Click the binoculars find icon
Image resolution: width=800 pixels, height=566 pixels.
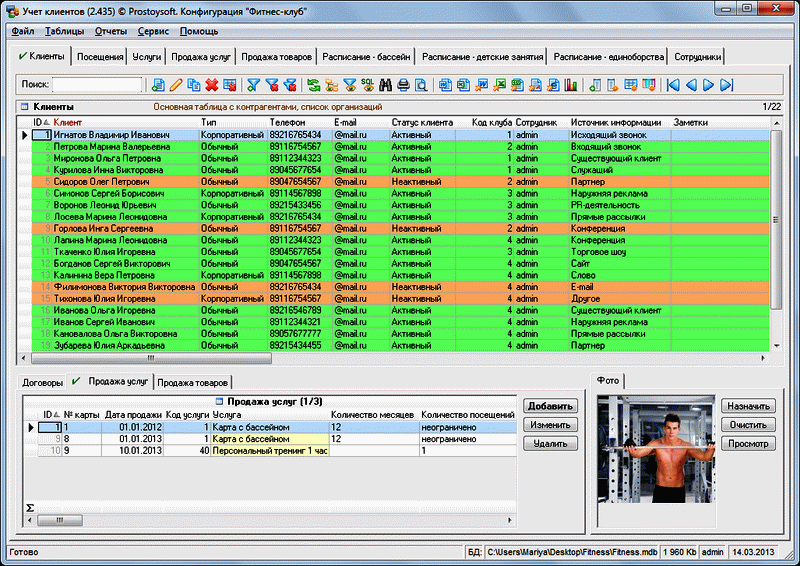(x=385, y=86)
